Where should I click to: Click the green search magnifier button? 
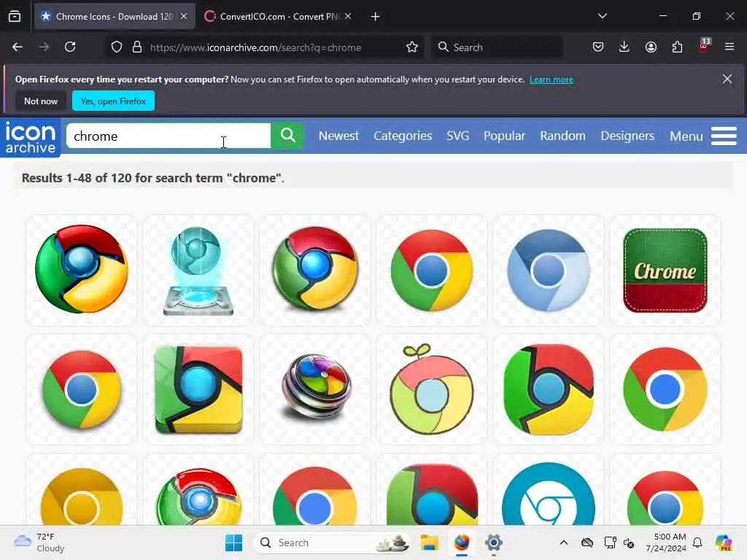[287, 136]
